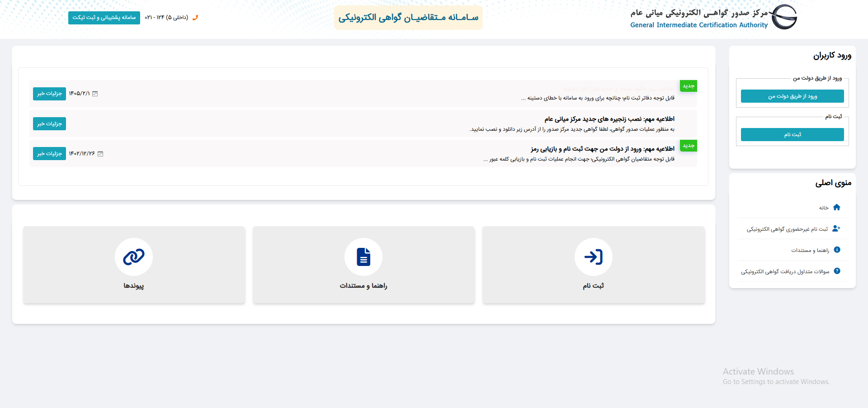The height and width of the screenshot is (408, 868).
Task: Click the orange phone icon in header
Action: (x=195, y=18)
